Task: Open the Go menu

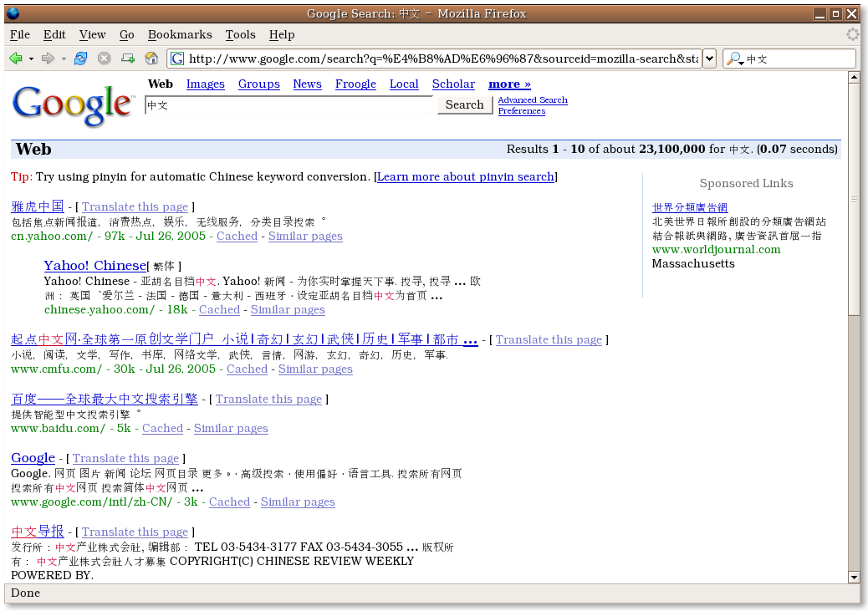Action: pos(127,34)
